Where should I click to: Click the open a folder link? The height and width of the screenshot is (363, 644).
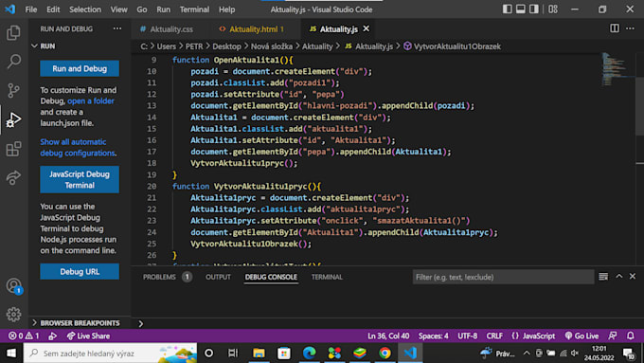(x=91, y=101)
